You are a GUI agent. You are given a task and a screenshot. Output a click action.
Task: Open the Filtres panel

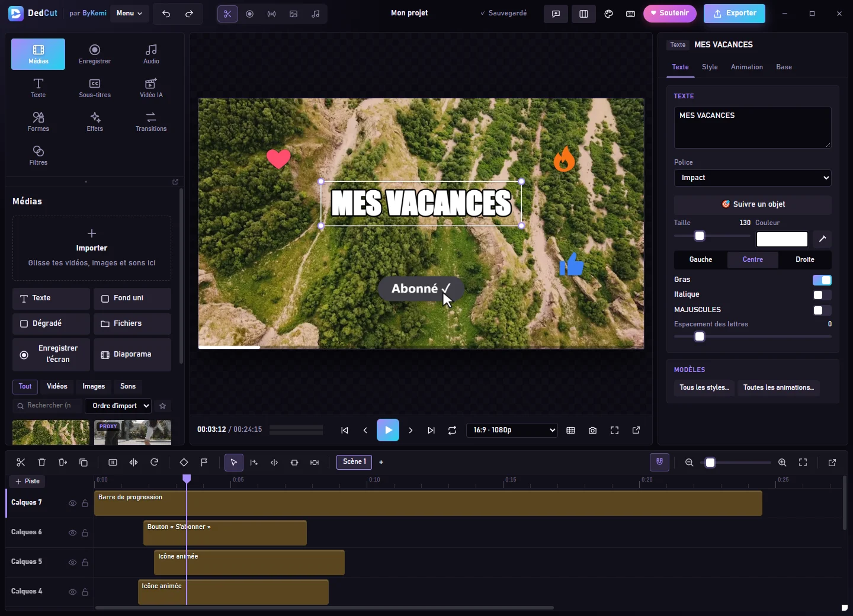[39, 155]
